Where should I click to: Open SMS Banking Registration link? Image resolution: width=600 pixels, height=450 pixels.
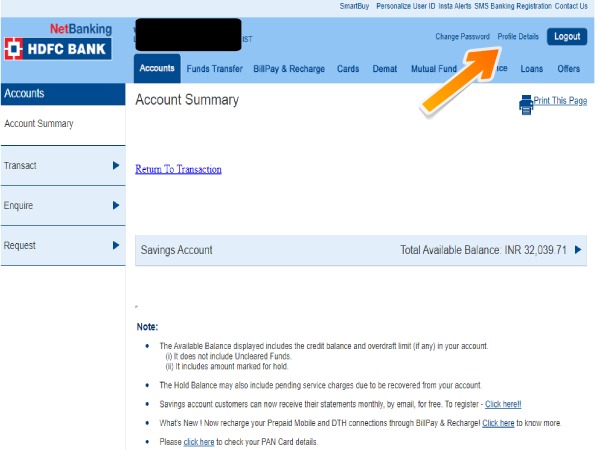pos(513,6)
